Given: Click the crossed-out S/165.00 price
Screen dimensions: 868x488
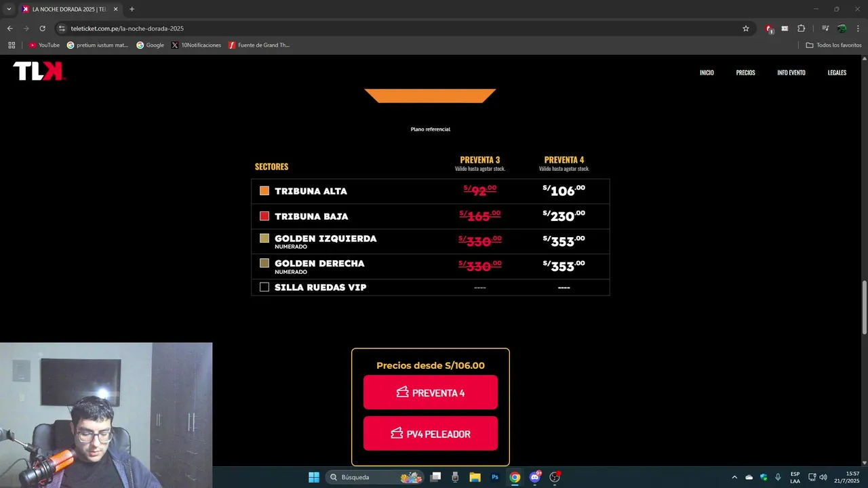Looking at the screenshot, I should click(x=480, y=216).
